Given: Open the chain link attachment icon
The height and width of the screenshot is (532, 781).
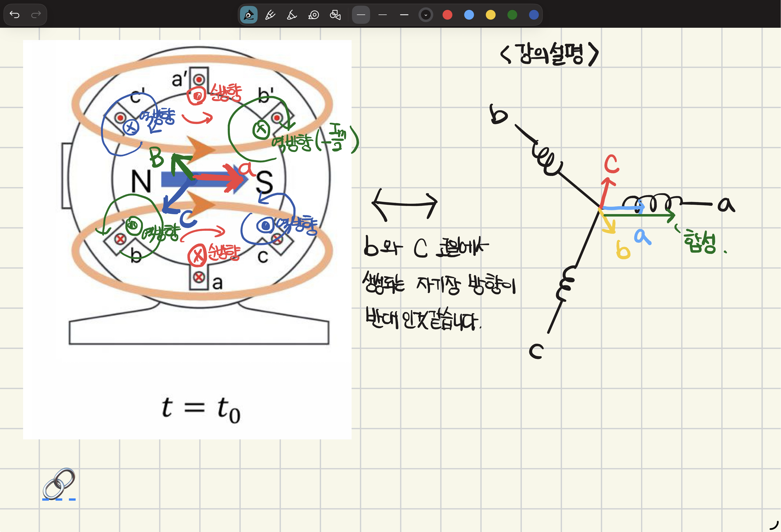Looking at the screenshot, I should [59, 484].
